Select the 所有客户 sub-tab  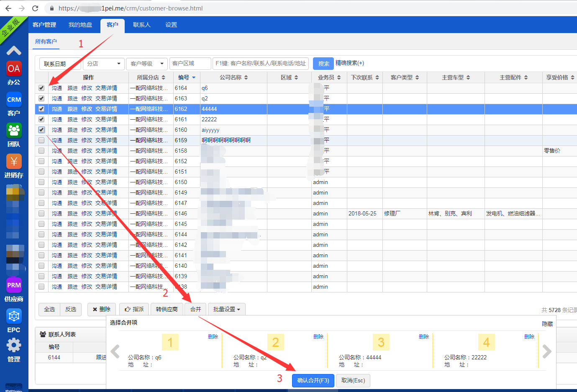(46, 42)
